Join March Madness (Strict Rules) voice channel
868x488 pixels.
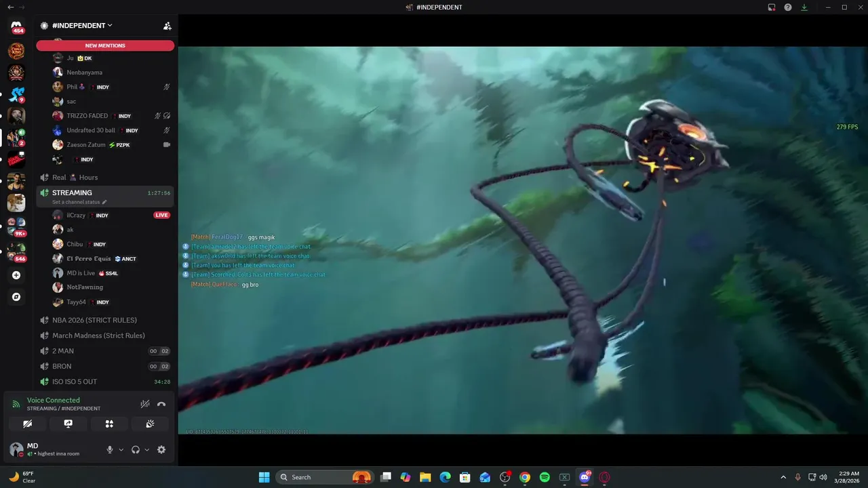pos(105,335)
